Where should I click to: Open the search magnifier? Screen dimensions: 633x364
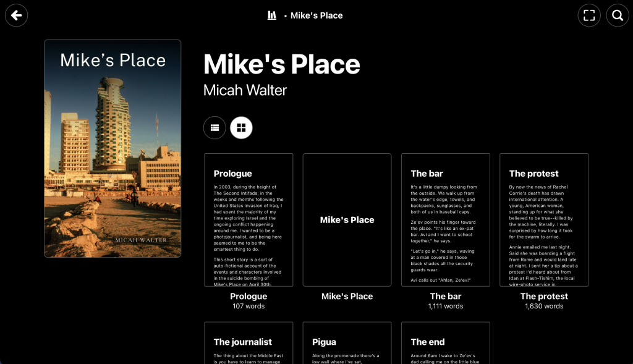click(617, 15)
